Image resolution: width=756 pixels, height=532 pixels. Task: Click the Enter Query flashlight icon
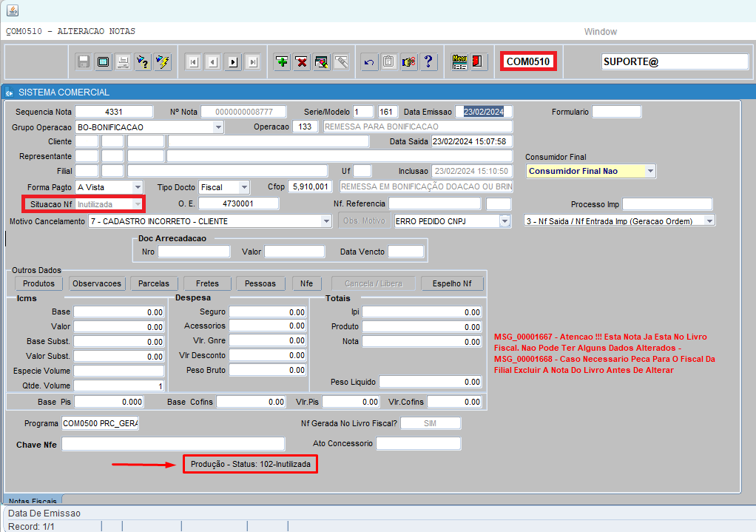(x=143, y=62)
